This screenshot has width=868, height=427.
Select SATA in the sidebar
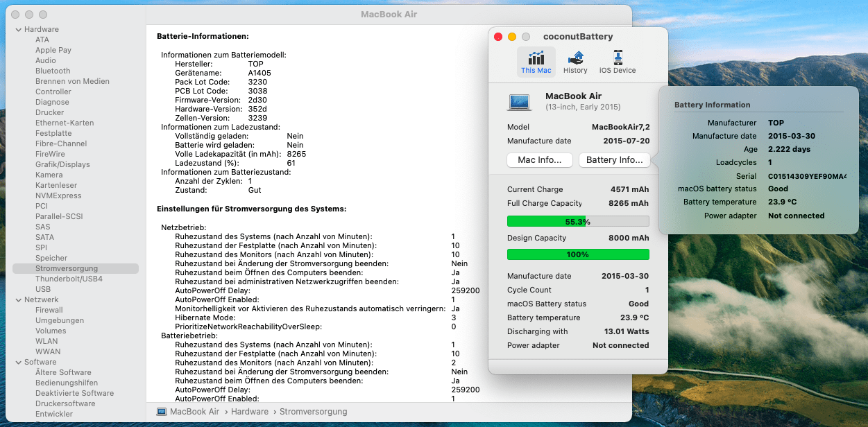point(44,237)
